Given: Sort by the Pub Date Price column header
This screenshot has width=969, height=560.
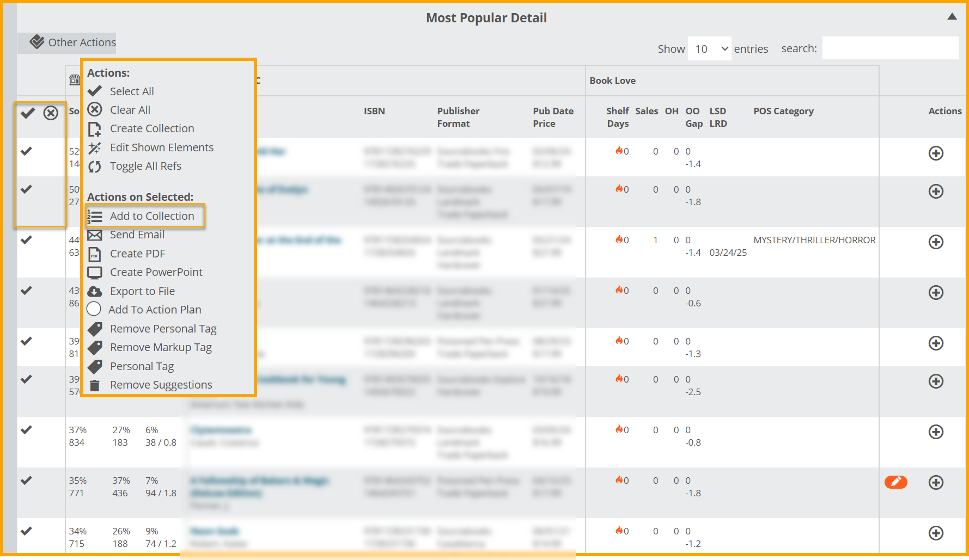Looking at the screenshot, I should click(x=553, y=117).
